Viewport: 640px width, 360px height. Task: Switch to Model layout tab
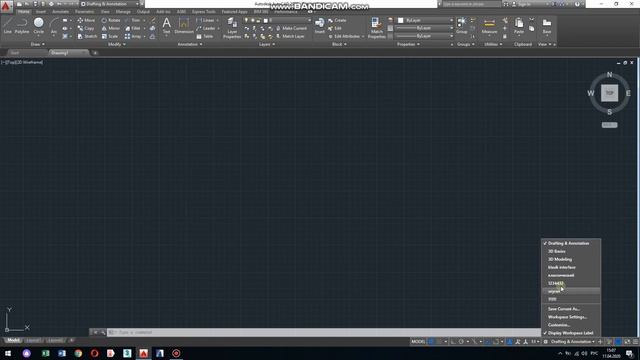(13, 340)
